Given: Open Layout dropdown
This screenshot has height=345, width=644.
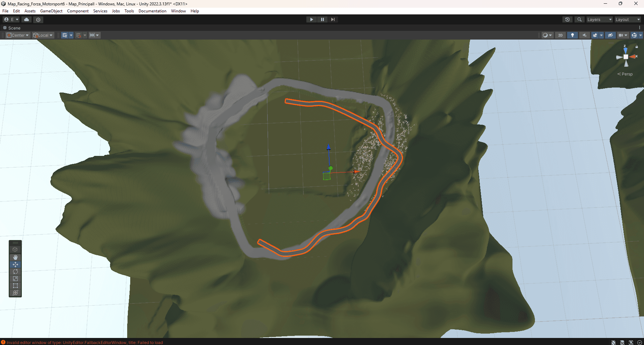Looking at the screenshot, I should click(628, 19).
